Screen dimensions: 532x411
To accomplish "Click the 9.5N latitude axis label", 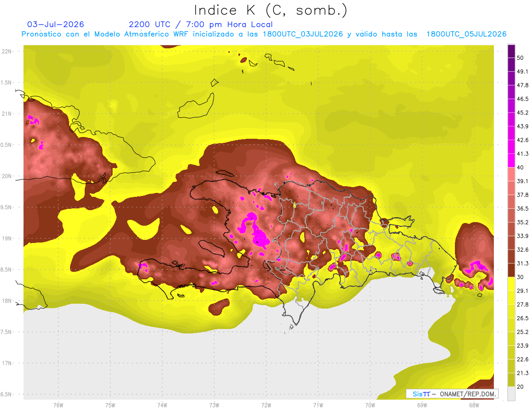I will pos(7,207).
